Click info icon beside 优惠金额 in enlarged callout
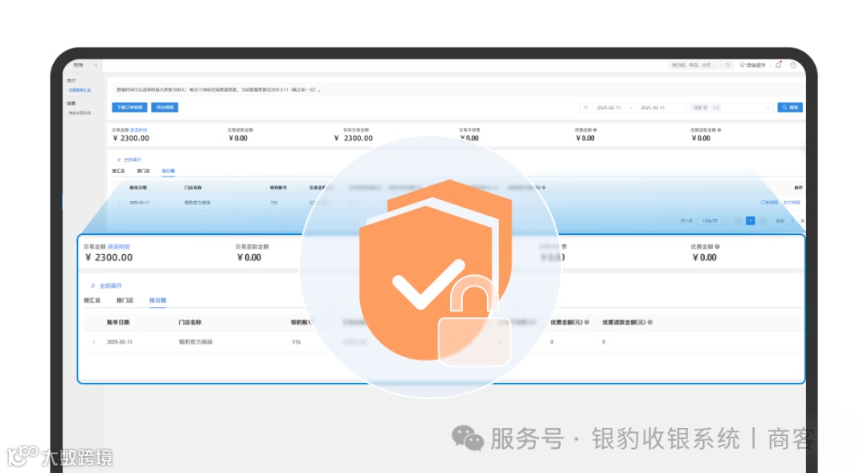This screenshot has height=473, width=868. tap(718, 246)
